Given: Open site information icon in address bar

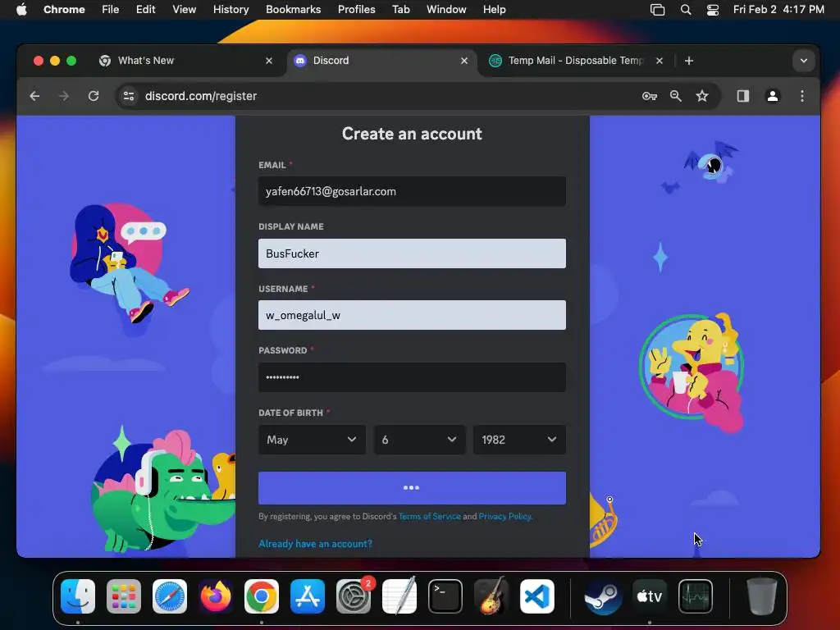Looking at the screenshot, I should coord(129,96).
